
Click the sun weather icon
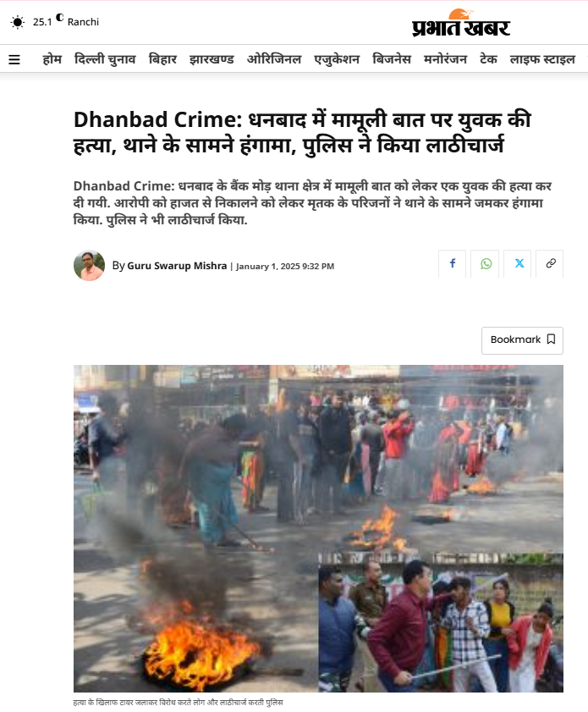(17, 22)
